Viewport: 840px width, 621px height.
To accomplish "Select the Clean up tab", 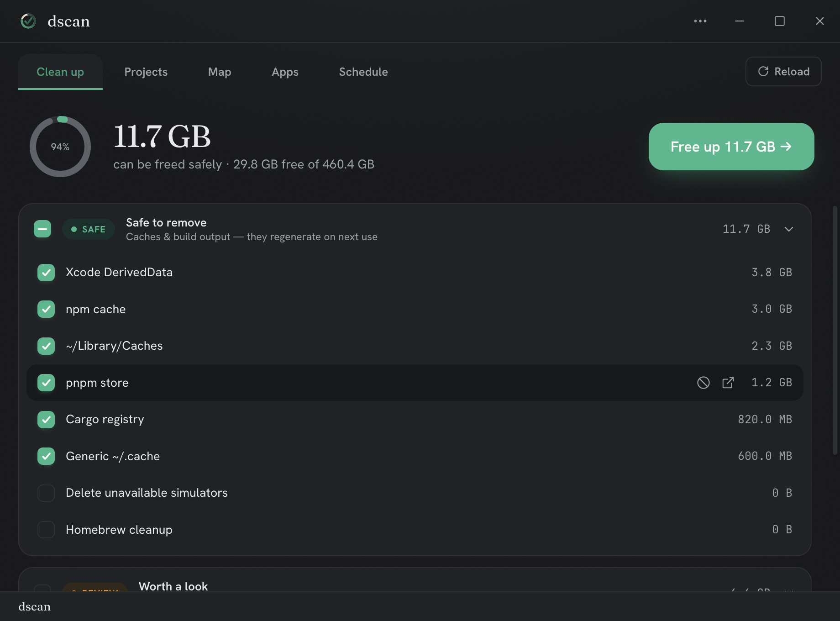I will click(60, 72).
